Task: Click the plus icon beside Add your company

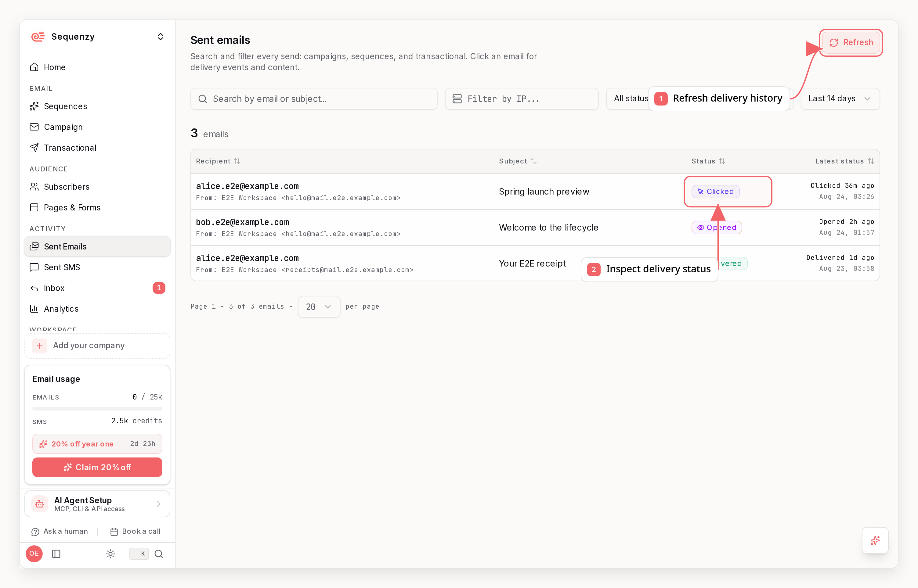Action: (x=40, y=346)
